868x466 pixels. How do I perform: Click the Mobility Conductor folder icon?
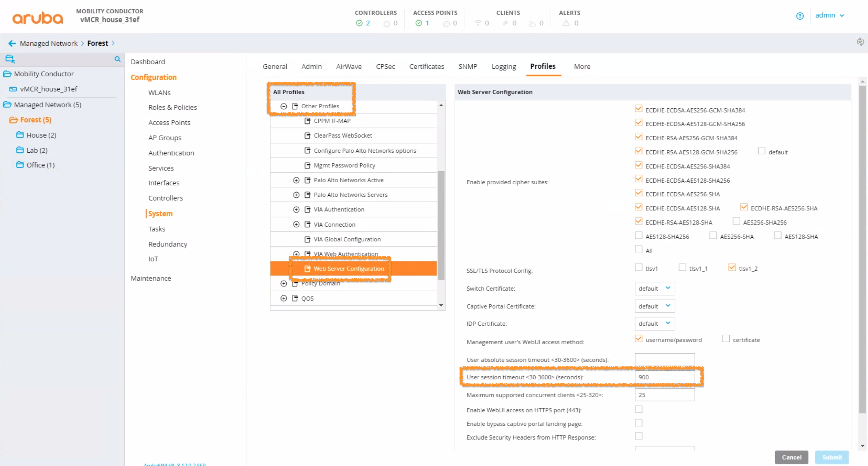click(7, 73)
